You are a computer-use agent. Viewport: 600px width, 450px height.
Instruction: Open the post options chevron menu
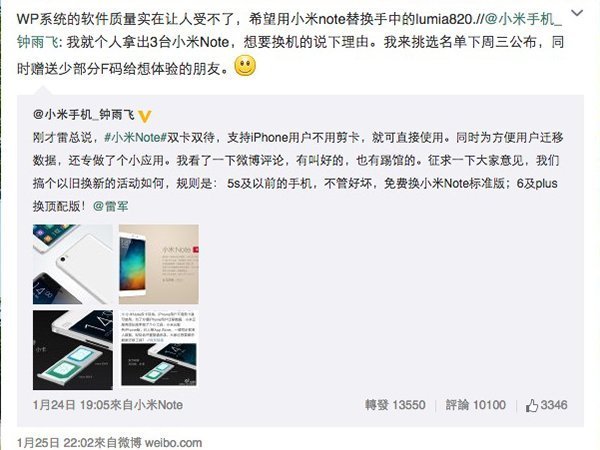click(x=577, y=13)
